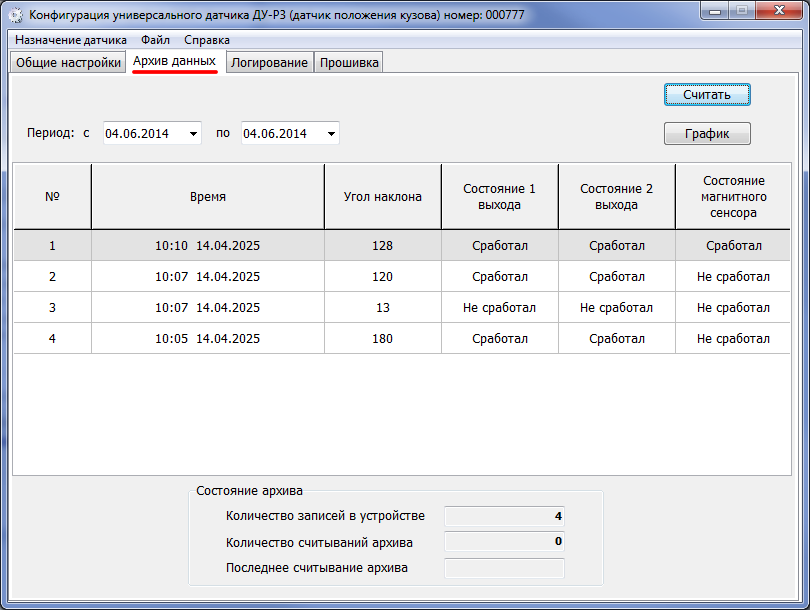Click row 3 Состояние 1 выхода cell
The image size is (810, 610).
[x=500, y=308]
